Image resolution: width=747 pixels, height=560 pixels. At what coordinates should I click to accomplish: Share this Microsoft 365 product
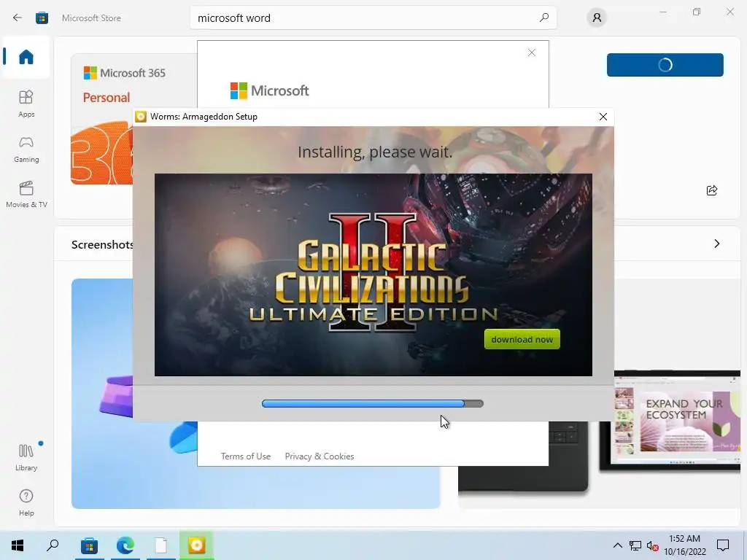pyautogui.click(x=712, y=190)
